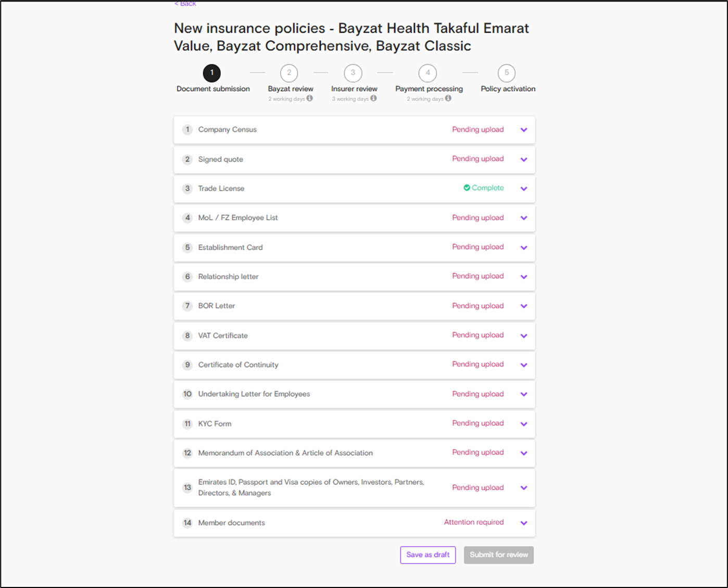Expand the VAT Certificate chevron
Image resolution: width=728 pixels, height=588 pixels.
pyautogui.click(x=524, y=336)
